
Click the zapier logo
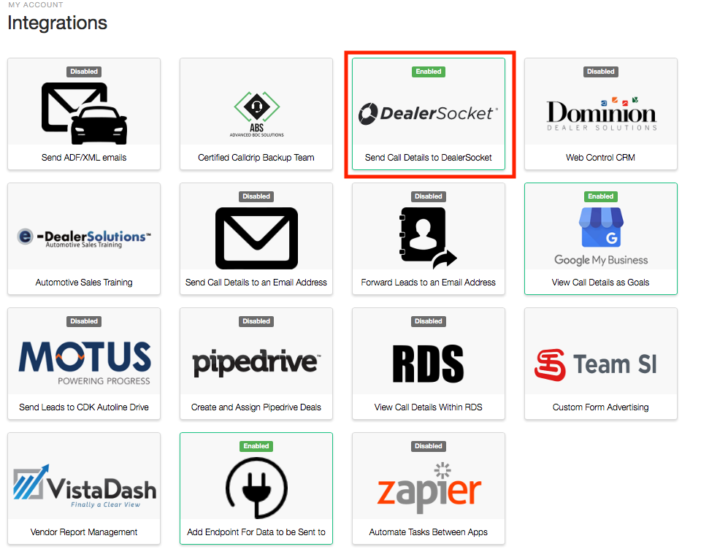point(429,488)
